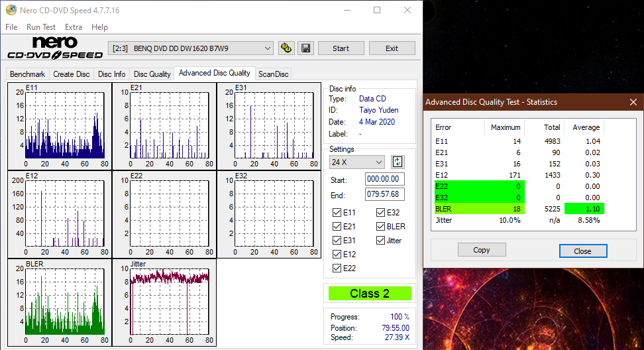Click the Exit button
644x350 pixels.
point(392,48)
